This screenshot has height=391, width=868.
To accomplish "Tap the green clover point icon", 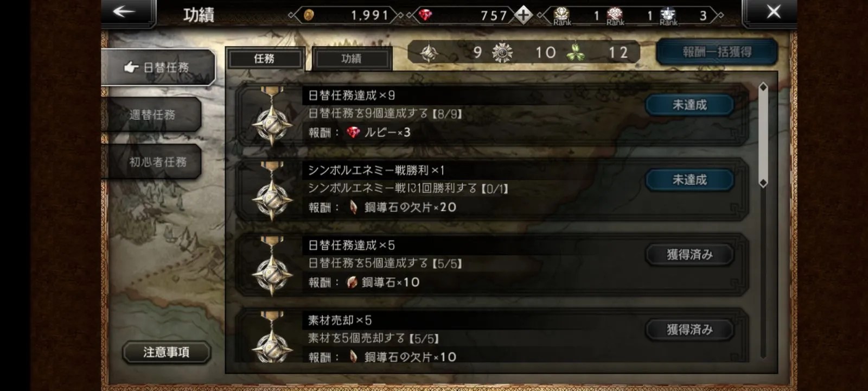I will click(x=575, y=53).
